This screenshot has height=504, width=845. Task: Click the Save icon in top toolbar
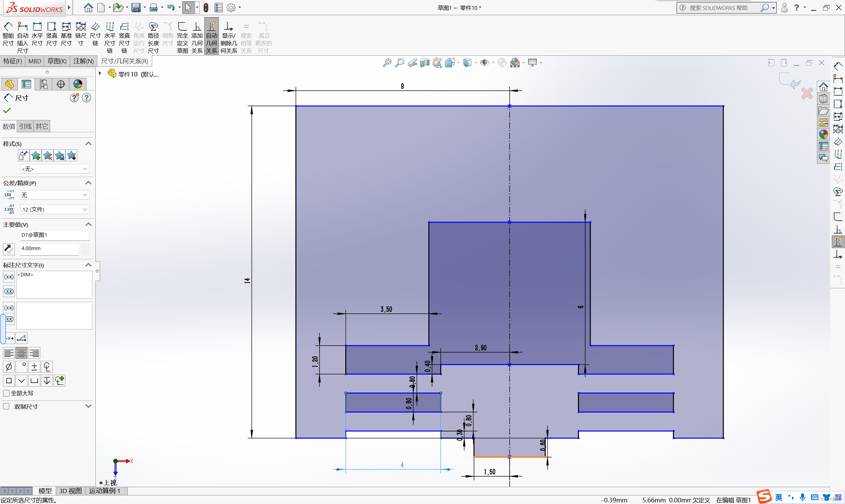click(x=136, y=8)
